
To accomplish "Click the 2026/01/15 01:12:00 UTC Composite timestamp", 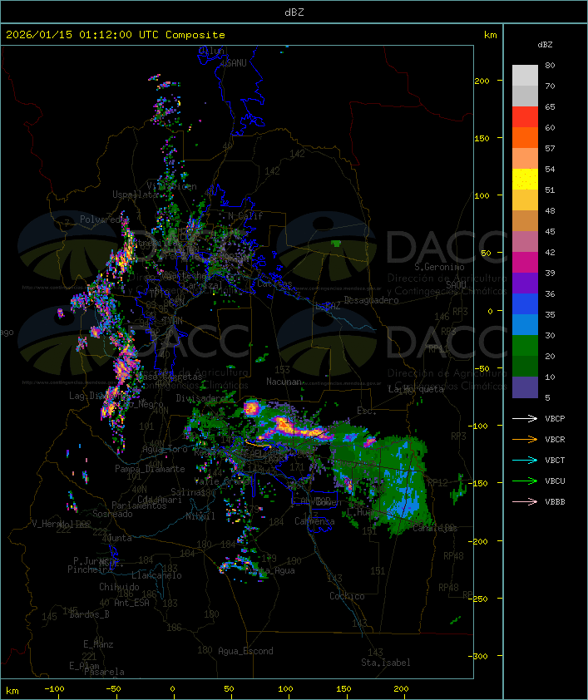I will click(116, 35).
